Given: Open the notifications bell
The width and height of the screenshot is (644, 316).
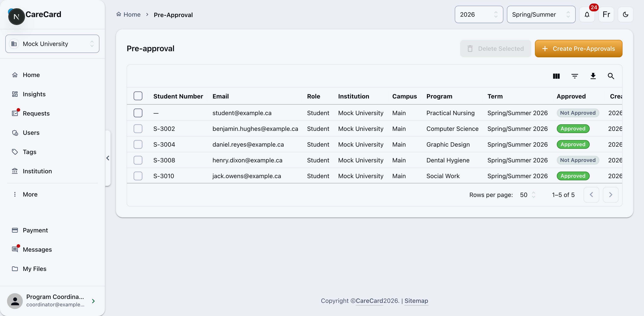Looking at the screenshot, I should [587, 14].
